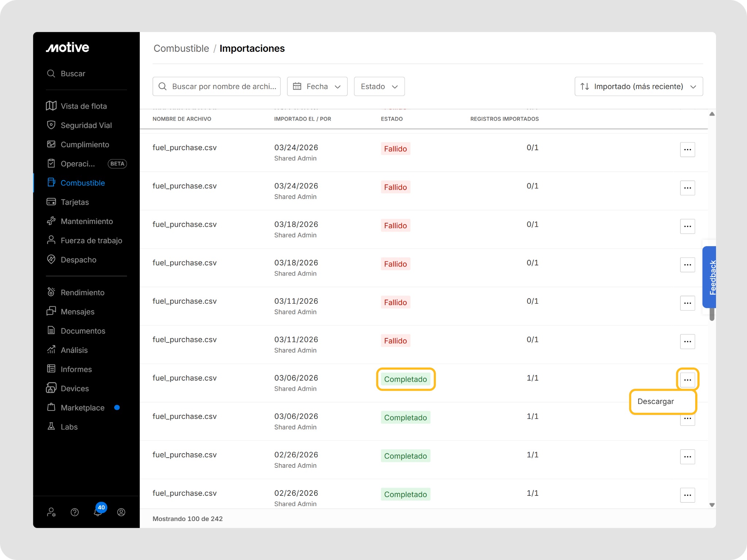Open more options for lower 03/11/2026 row
This screenshot has width=747, height=560.
tap(688, 342)
